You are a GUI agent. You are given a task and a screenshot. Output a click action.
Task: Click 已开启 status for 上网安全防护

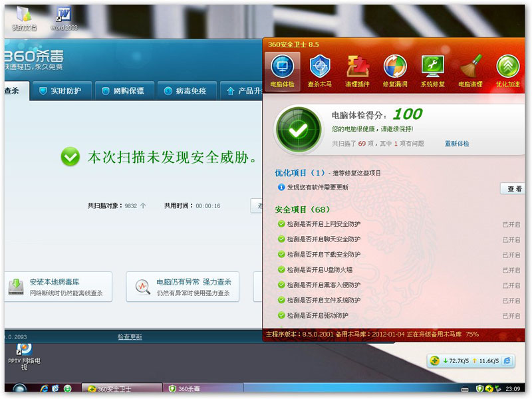click(x=511, y=225)
